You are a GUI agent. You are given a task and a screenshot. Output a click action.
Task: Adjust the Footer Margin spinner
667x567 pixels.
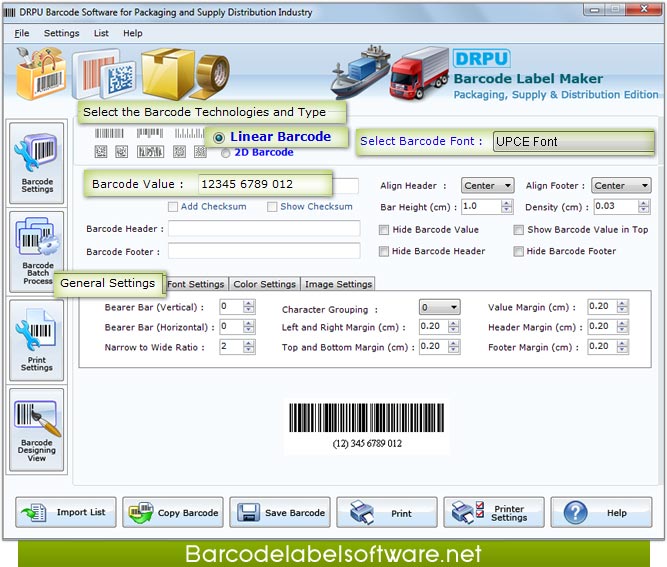point(622,346)
